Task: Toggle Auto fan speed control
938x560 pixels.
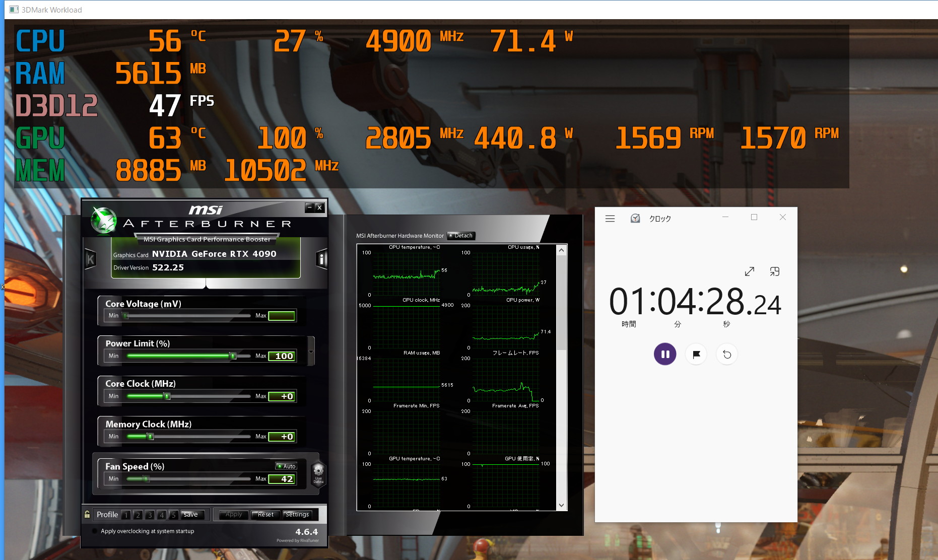Action: click(x=287, y=466)
